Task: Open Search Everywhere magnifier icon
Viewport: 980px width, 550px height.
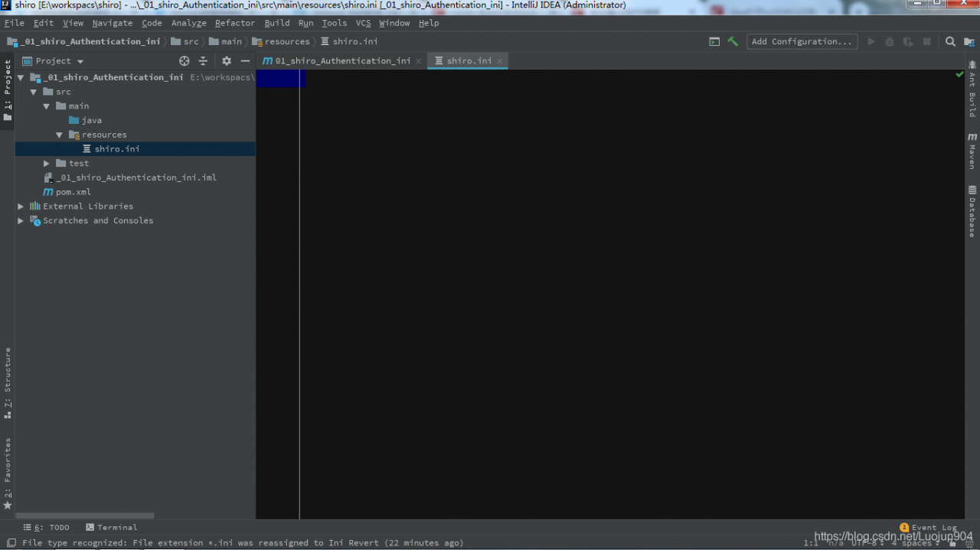Action: point(950,41)
